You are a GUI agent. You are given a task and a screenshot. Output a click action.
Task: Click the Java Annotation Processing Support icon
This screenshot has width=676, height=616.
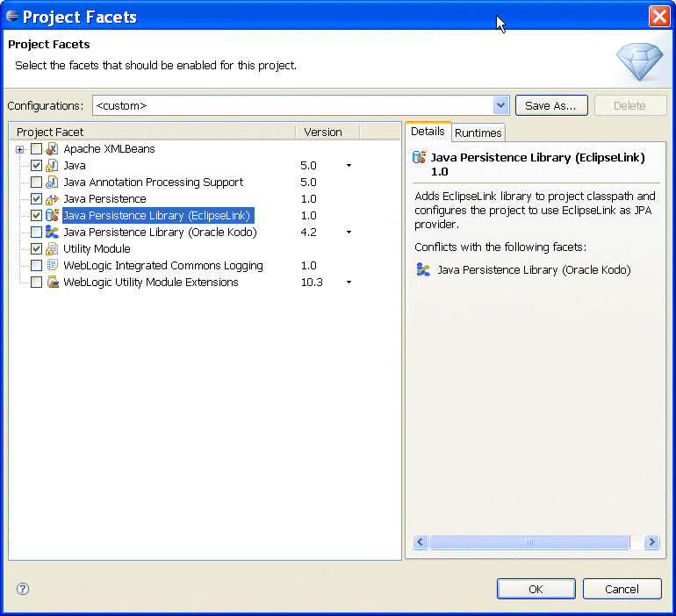52,183
